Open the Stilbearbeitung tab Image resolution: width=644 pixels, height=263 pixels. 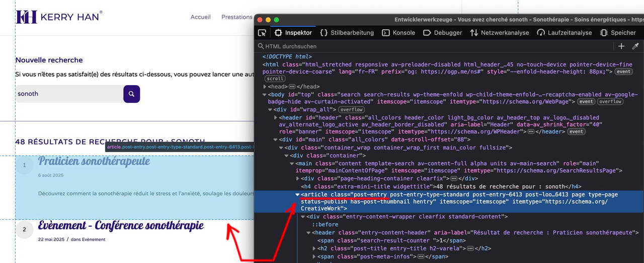[x=347, y=33]
